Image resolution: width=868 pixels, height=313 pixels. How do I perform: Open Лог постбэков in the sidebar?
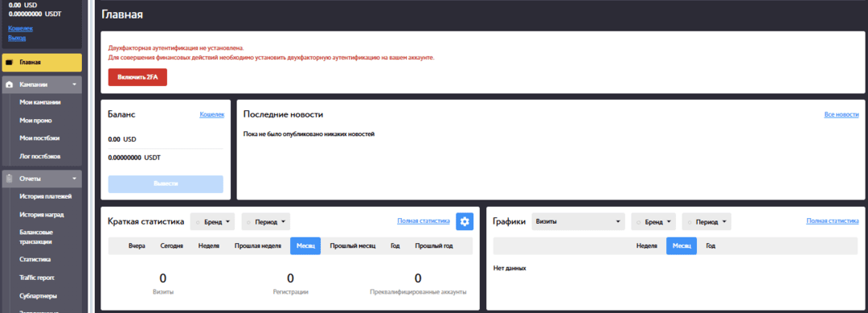pos(39,156)
